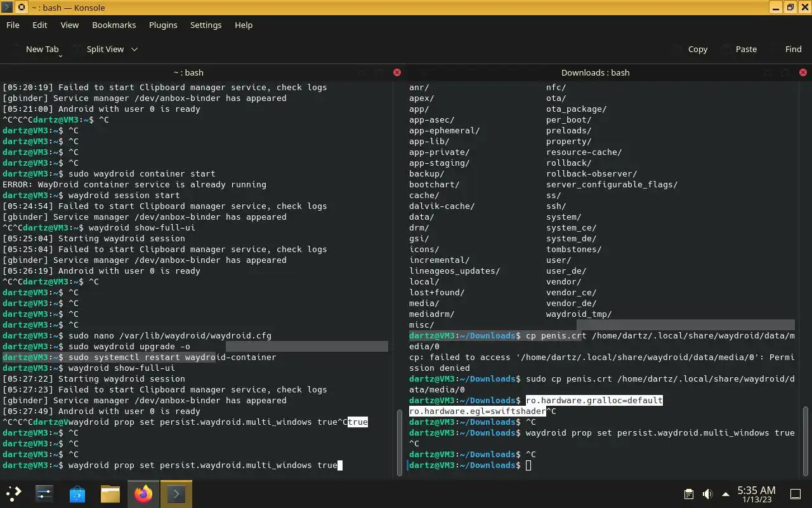Click 'cp: failed to access' error line

[602, 363]
